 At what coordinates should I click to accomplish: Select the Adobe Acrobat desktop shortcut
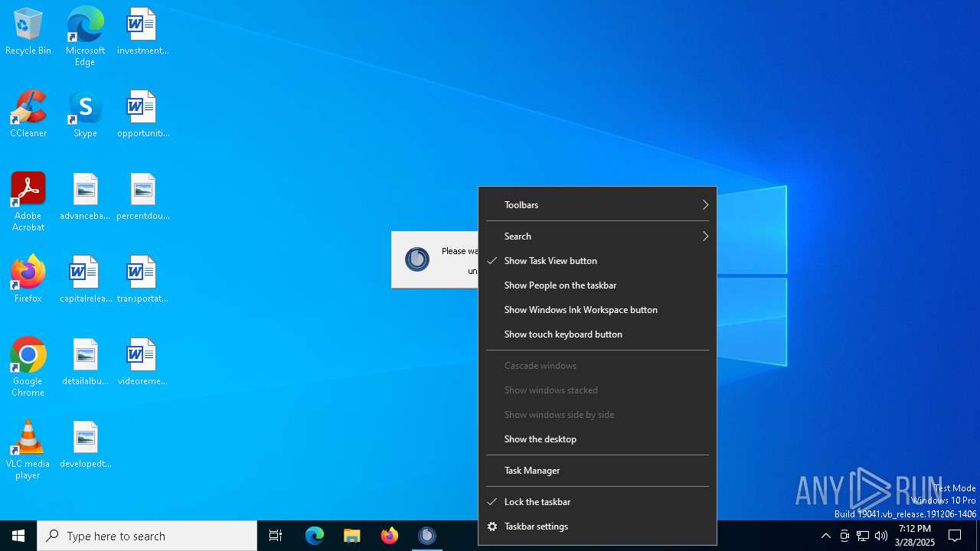coord(28,202)
